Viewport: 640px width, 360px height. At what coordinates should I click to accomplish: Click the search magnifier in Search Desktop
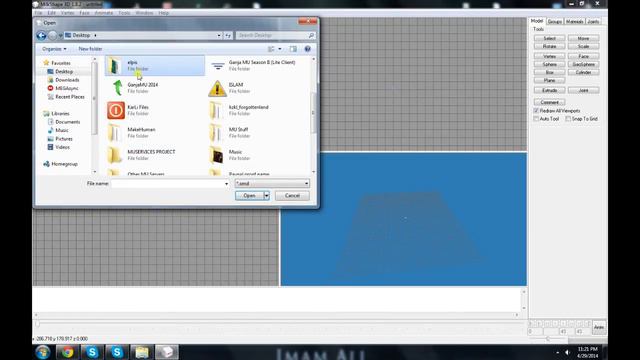pyautogui.click(x=311, y=36)
